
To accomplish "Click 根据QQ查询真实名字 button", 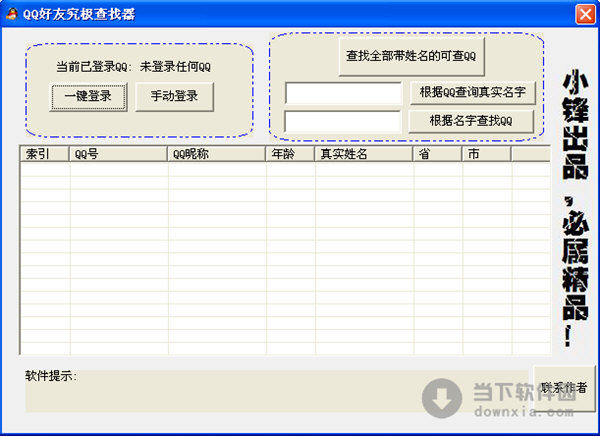I will (473, 92).
